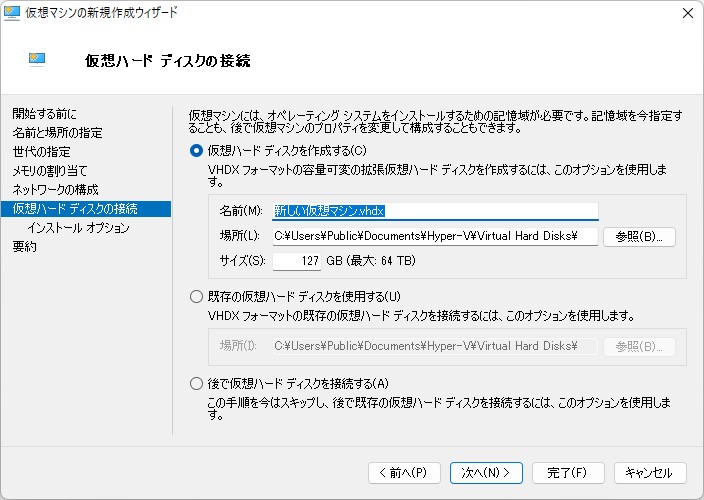Finish the wizard with 完了(F)
This screenshot has width=704, height=500.
(x=568, y=473)
